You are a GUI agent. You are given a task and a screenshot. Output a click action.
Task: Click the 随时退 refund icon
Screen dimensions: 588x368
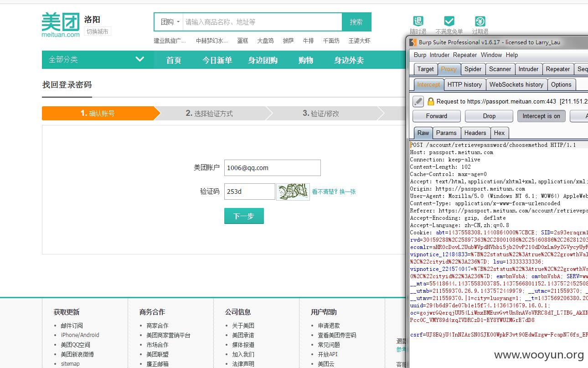[418, 21]
